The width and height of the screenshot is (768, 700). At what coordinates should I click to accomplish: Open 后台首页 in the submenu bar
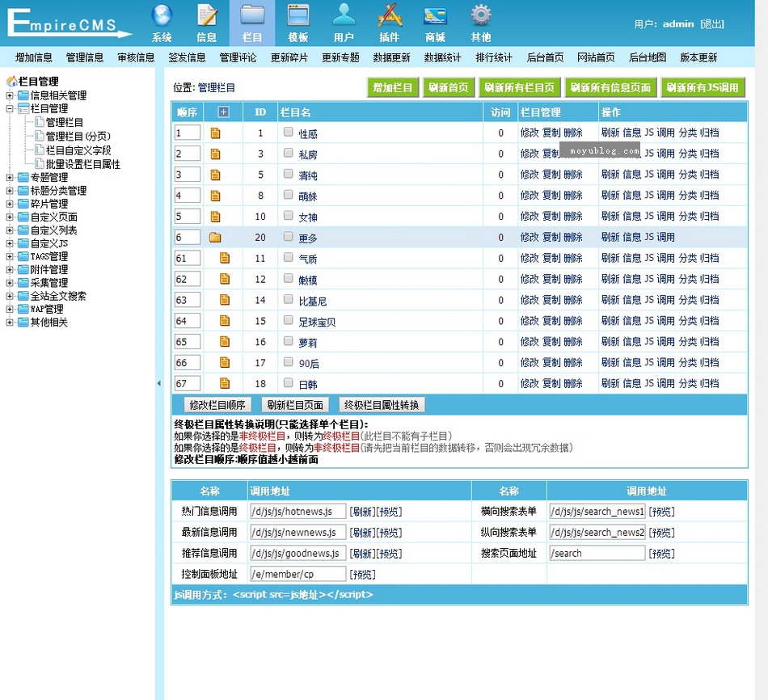coord(545,57)
